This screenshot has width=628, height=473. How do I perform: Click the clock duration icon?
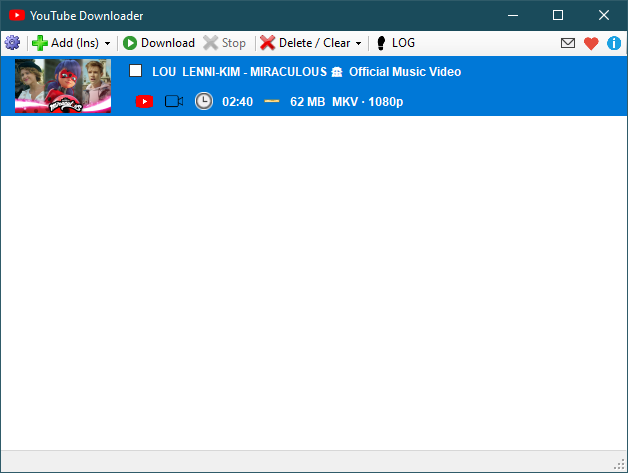[x=204, y=101]
